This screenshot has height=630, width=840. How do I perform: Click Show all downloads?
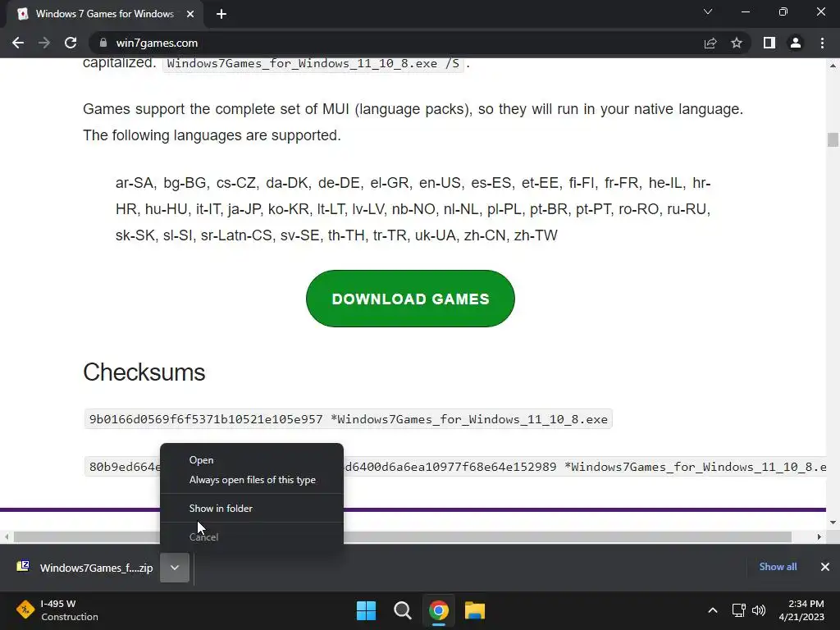778,566
